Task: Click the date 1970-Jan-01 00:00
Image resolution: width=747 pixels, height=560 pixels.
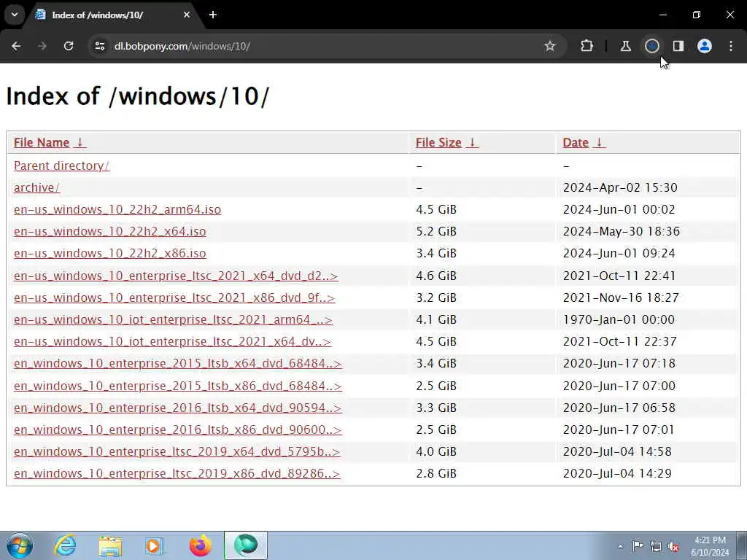Action: tap(619, 319)
